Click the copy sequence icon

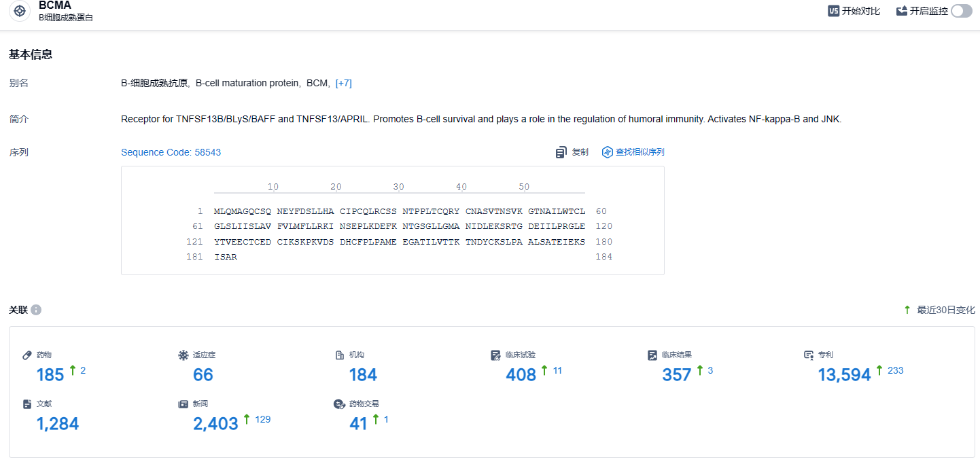tap(561, 152)
